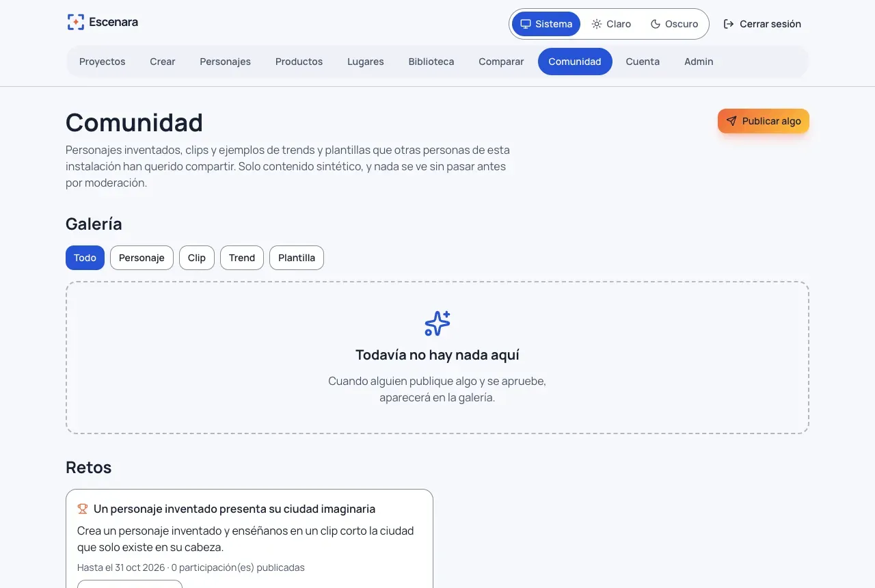Click the Comunidad page heading
The width and height of the screenshot is (875, 588).
(x=134, y=122)
